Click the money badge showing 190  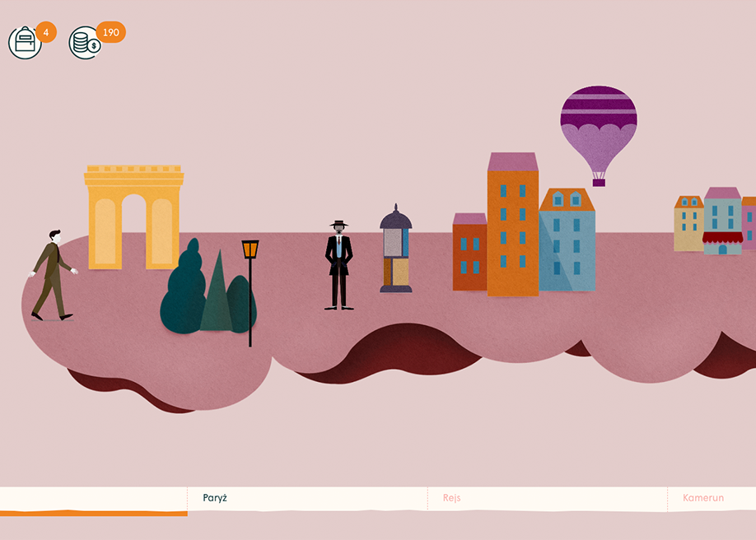[x=110, y=33]
